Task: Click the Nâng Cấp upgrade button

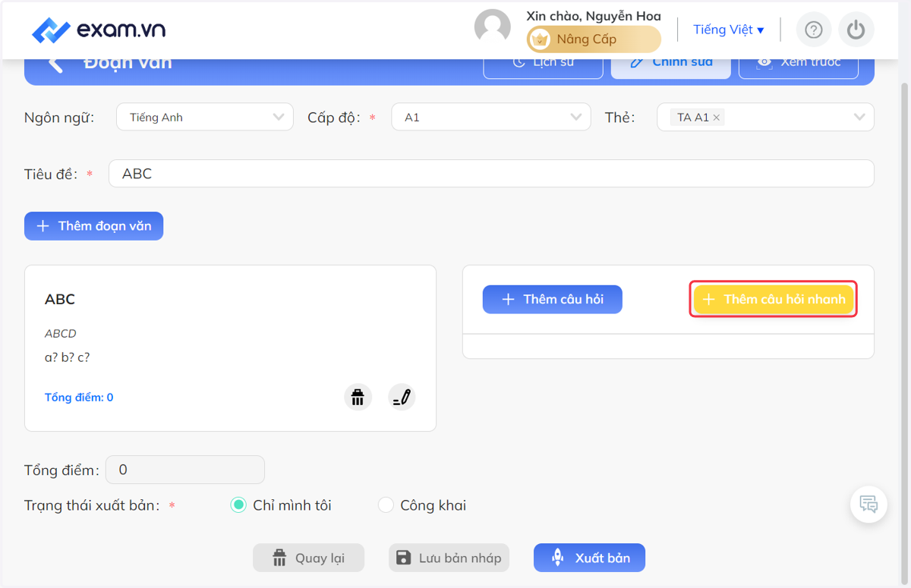Action: (x=594, y=39)
